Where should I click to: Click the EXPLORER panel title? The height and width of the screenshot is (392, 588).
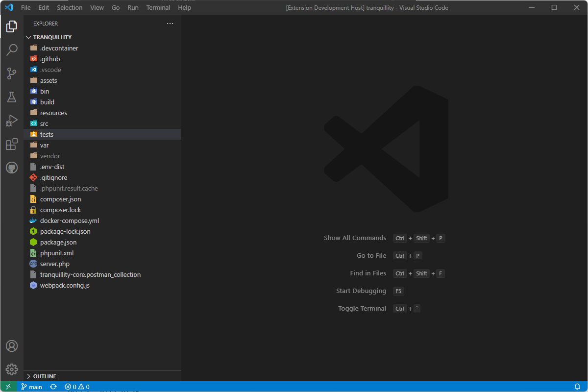coord(46,24)
